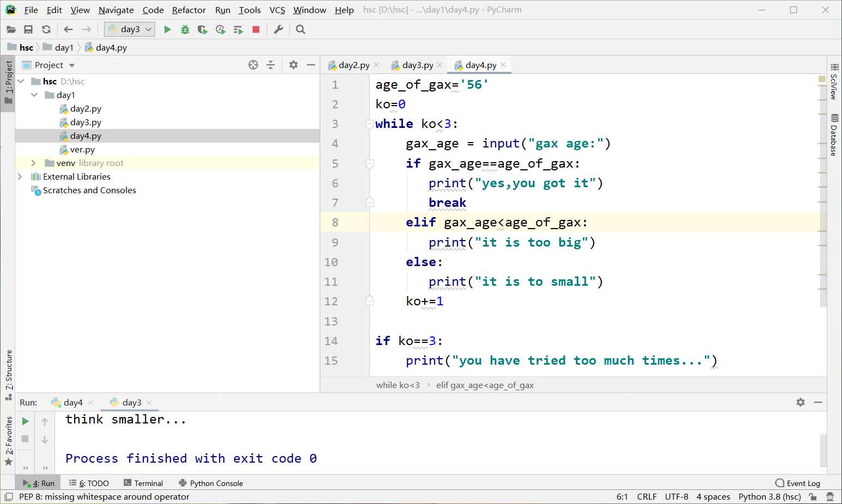Screen dimensions: 842x504
Task: Open the SciView side panel
Action: 834,81
